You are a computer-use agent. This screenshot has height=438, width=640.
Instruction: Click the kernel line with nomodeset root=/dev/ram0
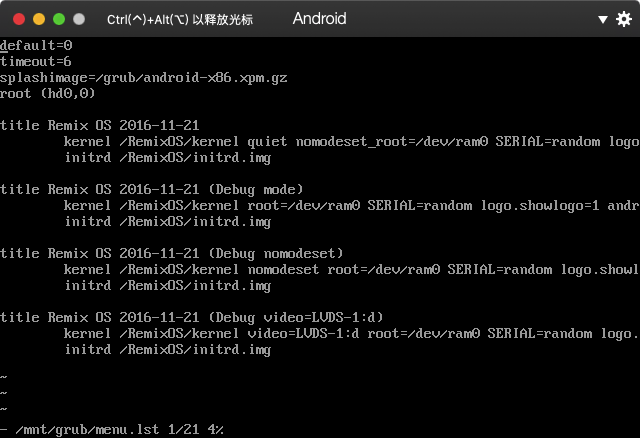tap(351, 270)
